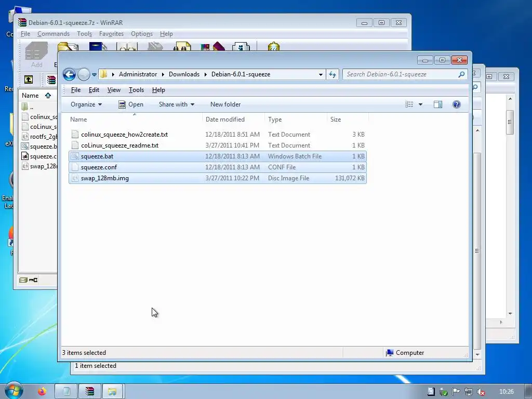Click the Explorer window's vertical scrollbar thumb
This screenshot has width=532, height=399.
pyautogui.click(x=477, y=251)
